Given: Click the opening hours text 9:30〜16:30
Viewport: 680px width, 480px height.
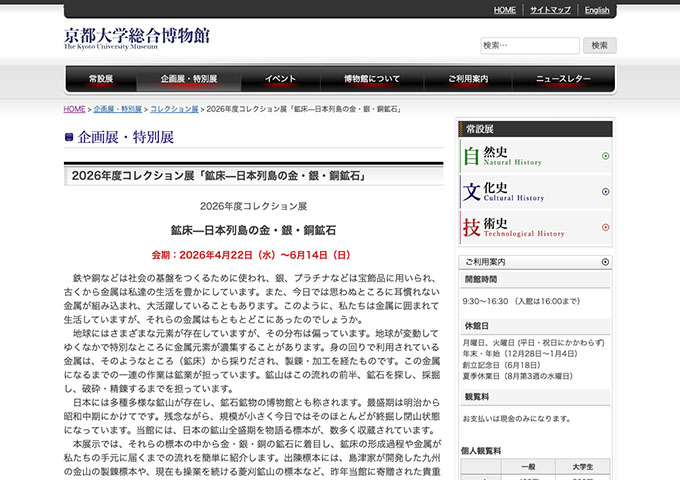Looking at the screenshot, I should (x=521, y=301).
